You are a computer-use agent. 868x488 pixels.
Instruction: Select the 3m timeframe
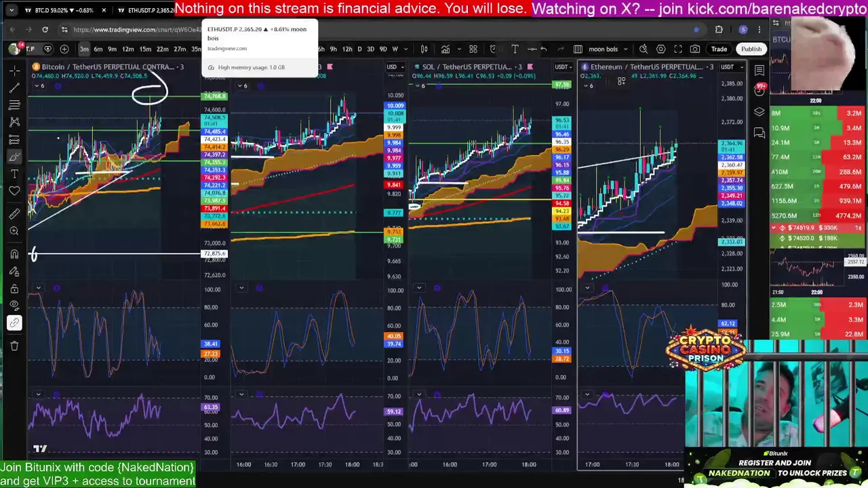tap(83, 49)
